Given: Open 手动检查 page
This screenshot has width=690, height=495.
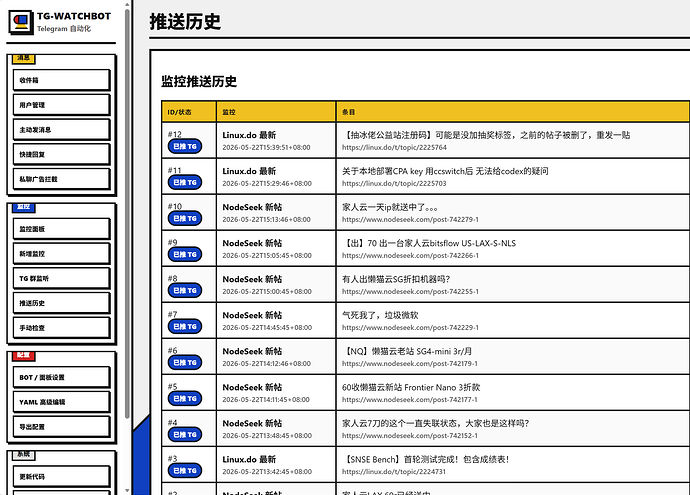Looking at the screenshot, I should pyautogui.click(x=61, y=328).
